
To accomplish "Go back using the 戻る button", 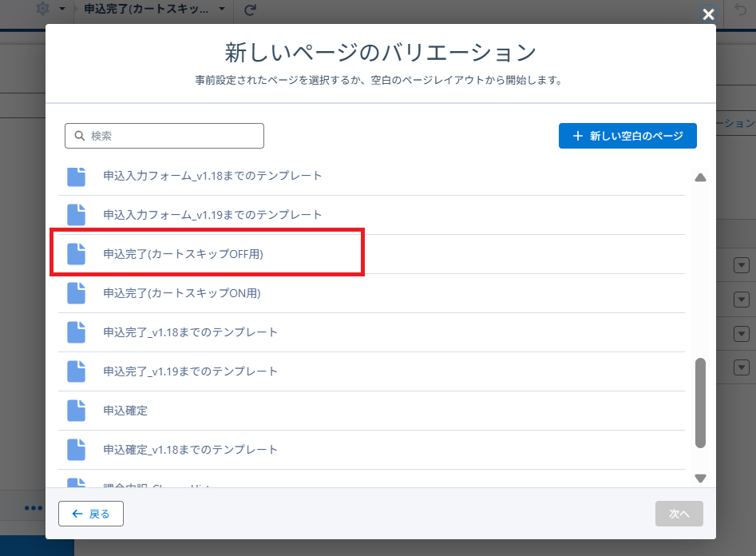I will point(91,514).
